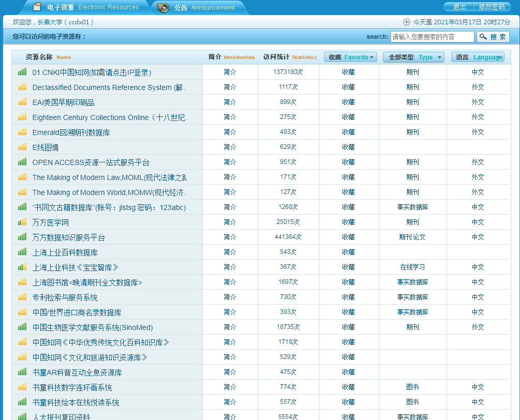Open the 语言 Language dropdown
The height and width of the screenshot is (420, 520).
click(x=478, y=57)
